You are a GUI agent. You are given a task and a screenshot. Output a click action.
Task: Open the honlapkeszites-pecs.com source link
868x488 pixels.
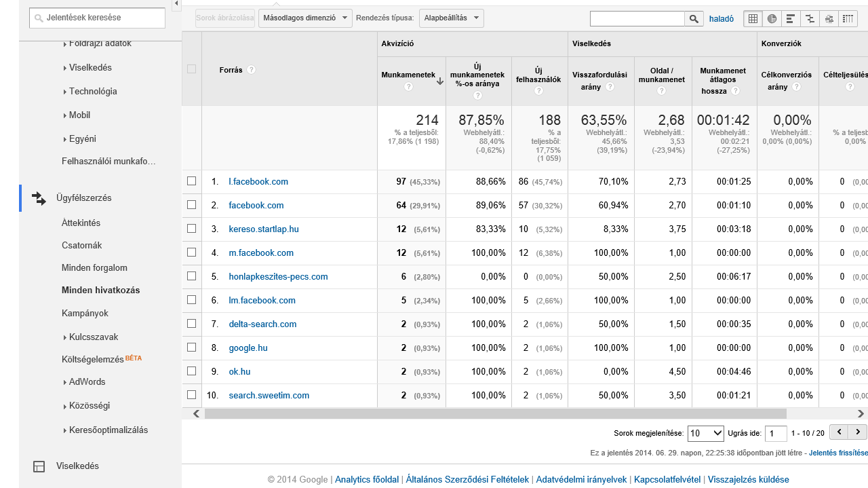[278, 276]
